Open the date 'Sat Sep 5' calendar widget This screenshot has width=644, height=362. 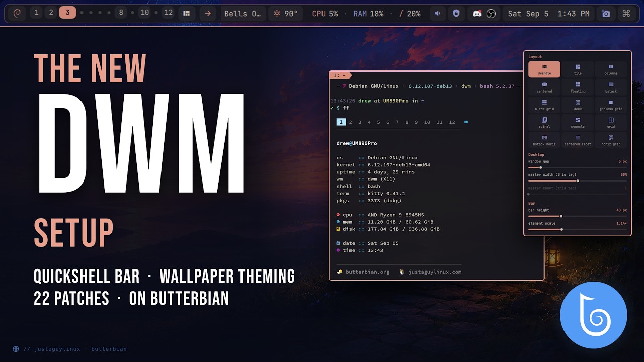[528, 14]
